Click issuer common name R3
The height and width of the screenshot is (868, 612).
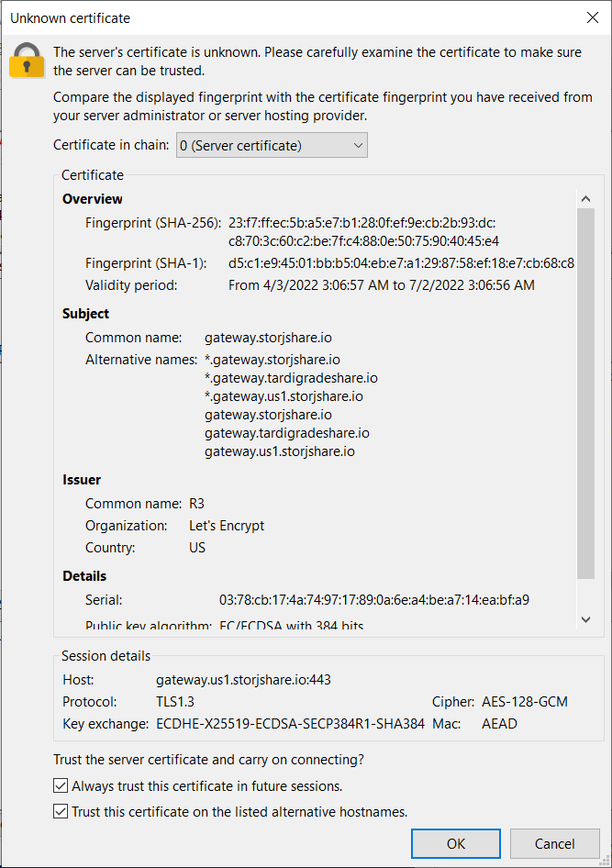196,503
